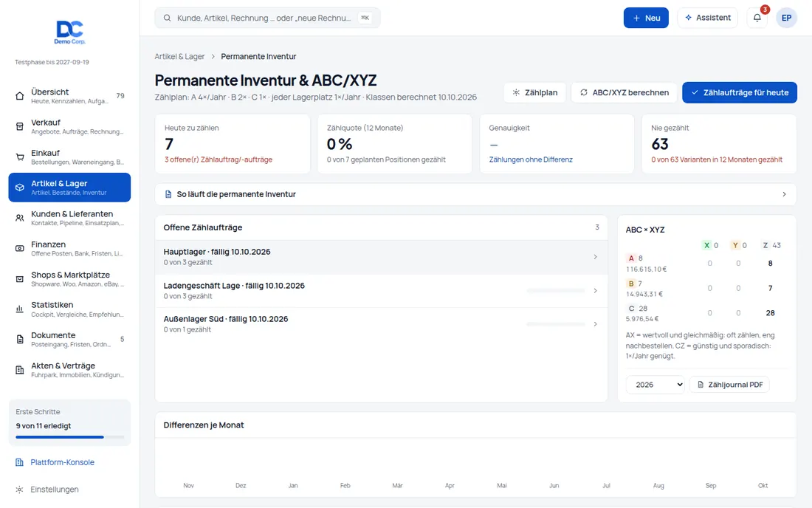This screenshot has width=812, height=508.
Task: Click 'Zählaufträge für heute' button
Action: (x=740, y=93)
